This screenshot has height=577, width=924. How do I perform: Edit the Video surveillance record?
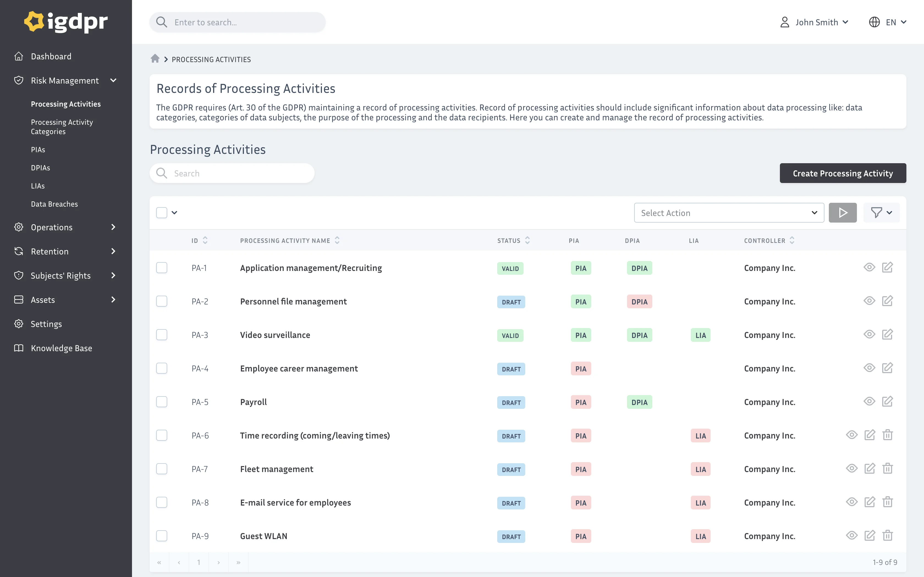(887, 334)
